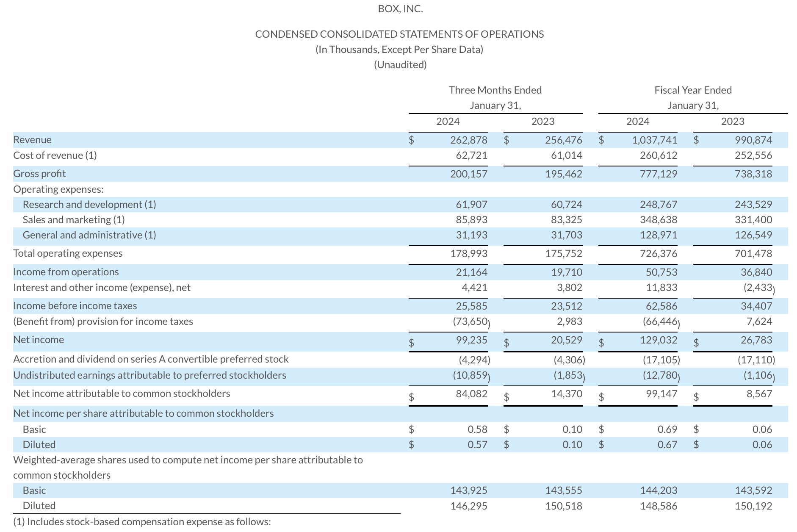Select the fiscal 2024 basic EPS 0.69

[667, 429]
